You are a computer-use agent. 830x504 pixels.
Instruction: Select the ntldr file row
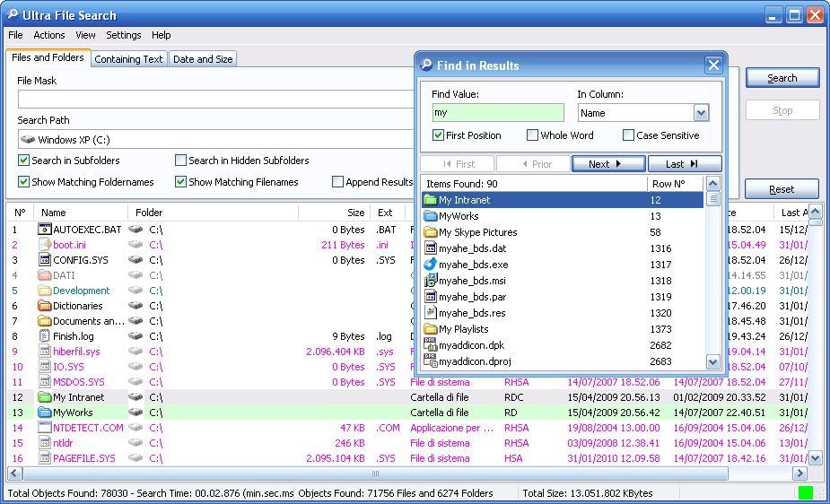(x=406, y=443)
